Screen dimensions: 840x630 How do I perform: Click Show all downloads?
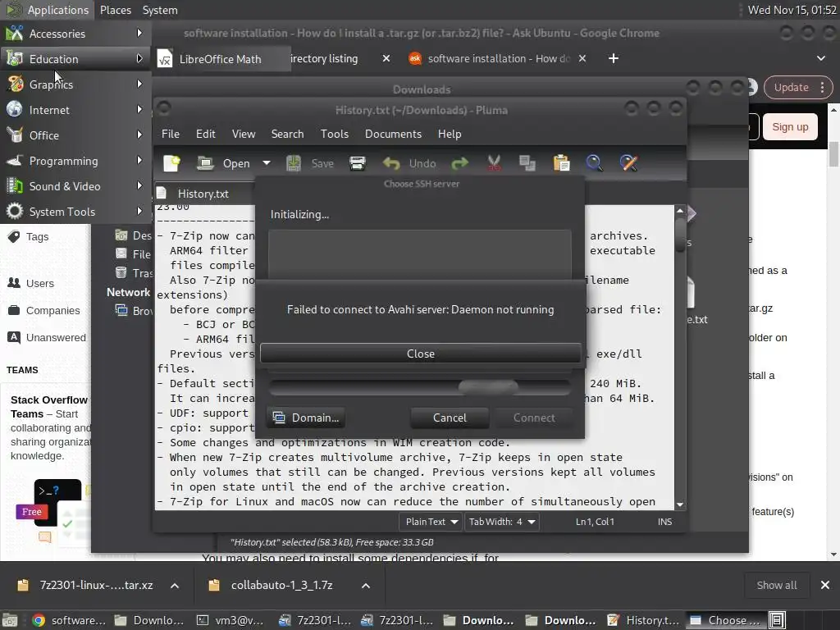[x=776, y=586]
